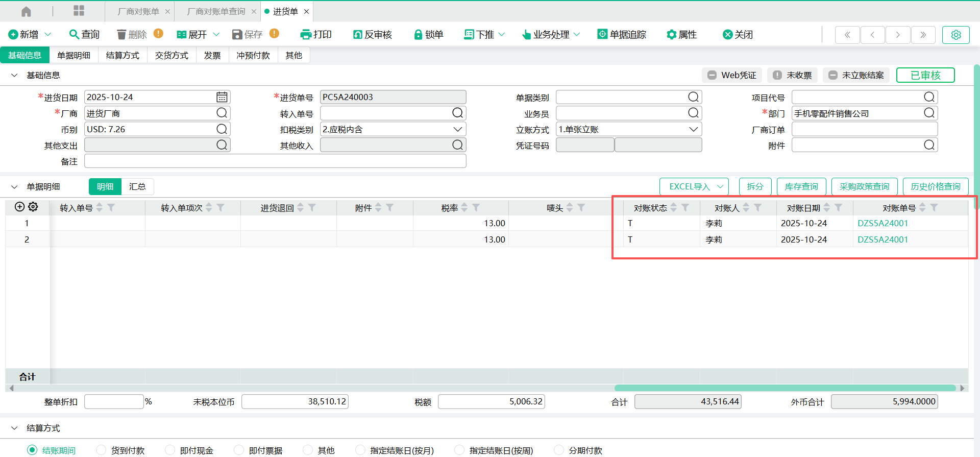980x457 pixels.
Task: Open the 厂商对账单查询 tab
Action: tap(216, 11)
